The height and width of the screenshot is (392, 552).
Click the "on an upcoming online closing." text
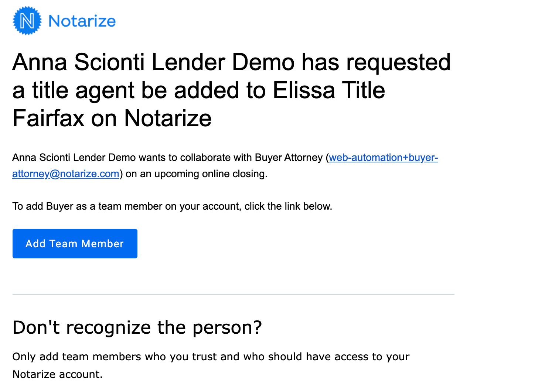pyautogui.click(x=197, y=174)
